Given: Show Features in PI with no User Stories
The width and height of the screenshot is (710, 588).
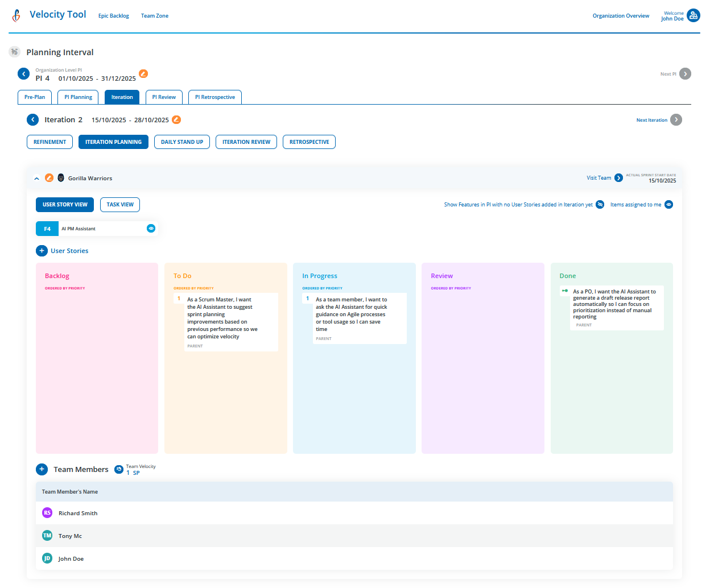Looking at the screenshot, I should [600, 204].
